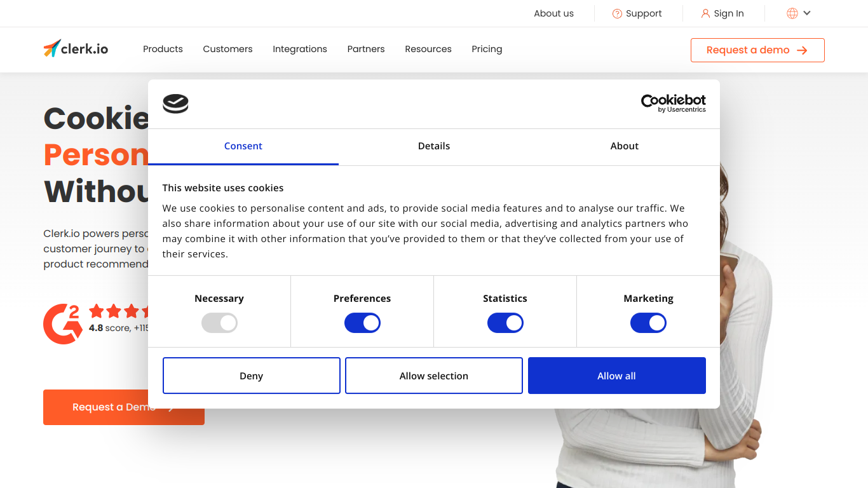The image size is (868, 488).
Task: Click the Allow selection button
Action: point(434,376)
